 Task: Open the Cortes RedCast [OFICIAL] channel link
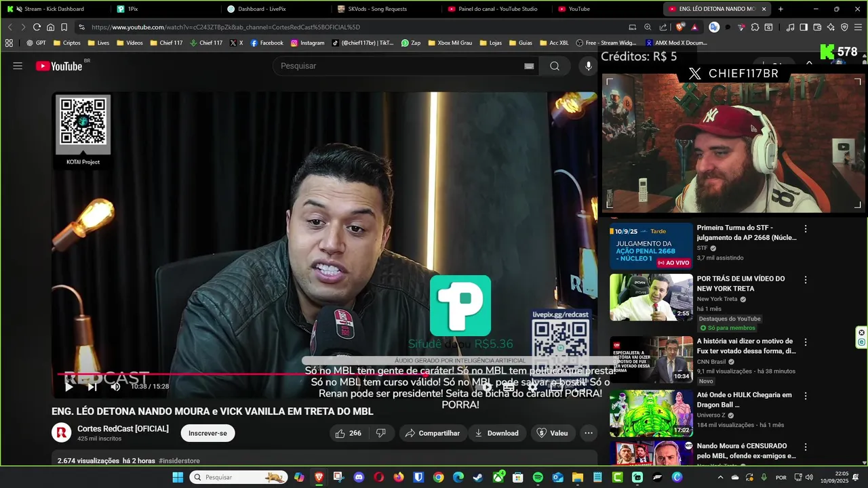[x=123, y=428]
